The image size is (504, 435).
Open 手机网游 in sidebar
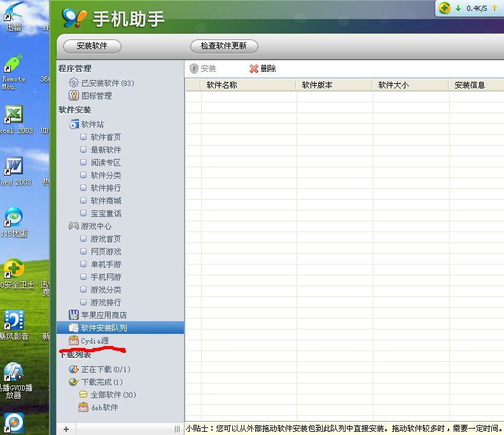101,277
